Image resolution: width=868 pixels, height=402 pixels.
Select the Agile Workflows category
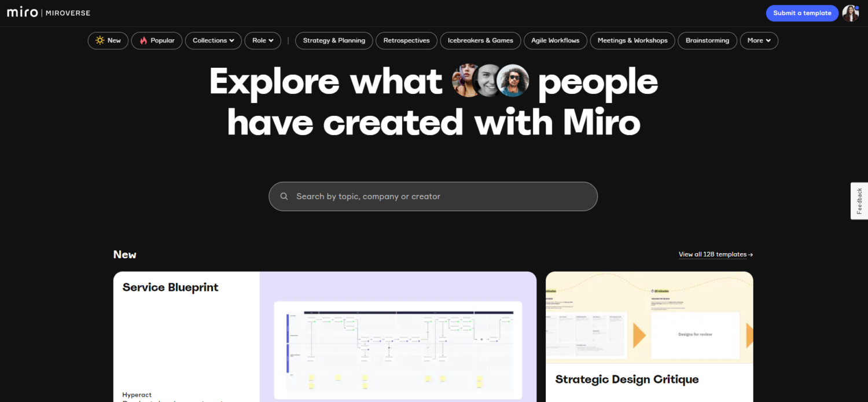[x=556, y=41]
